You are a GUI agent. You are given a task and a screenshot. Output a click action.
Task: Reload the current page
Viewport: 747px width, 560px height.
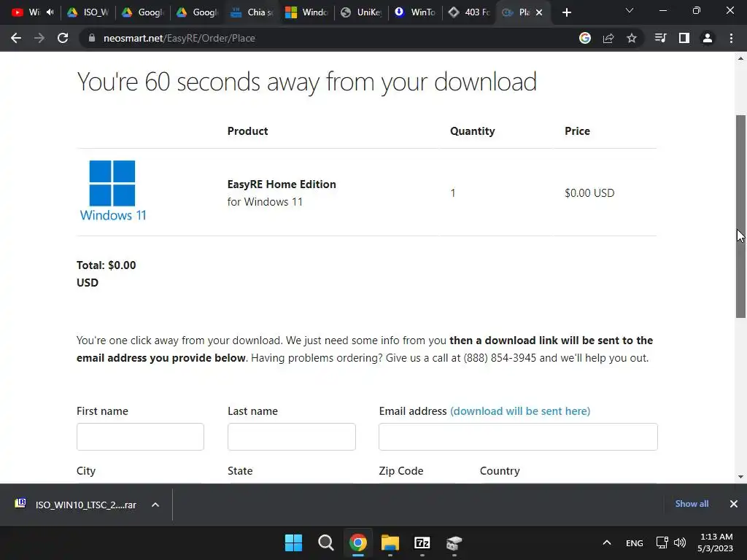(x=63, y=38)
